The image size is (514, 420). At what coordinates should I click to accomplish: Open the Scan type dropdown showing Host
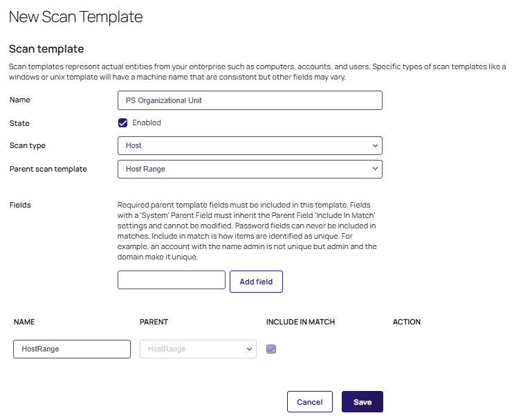tap(250, 146)
